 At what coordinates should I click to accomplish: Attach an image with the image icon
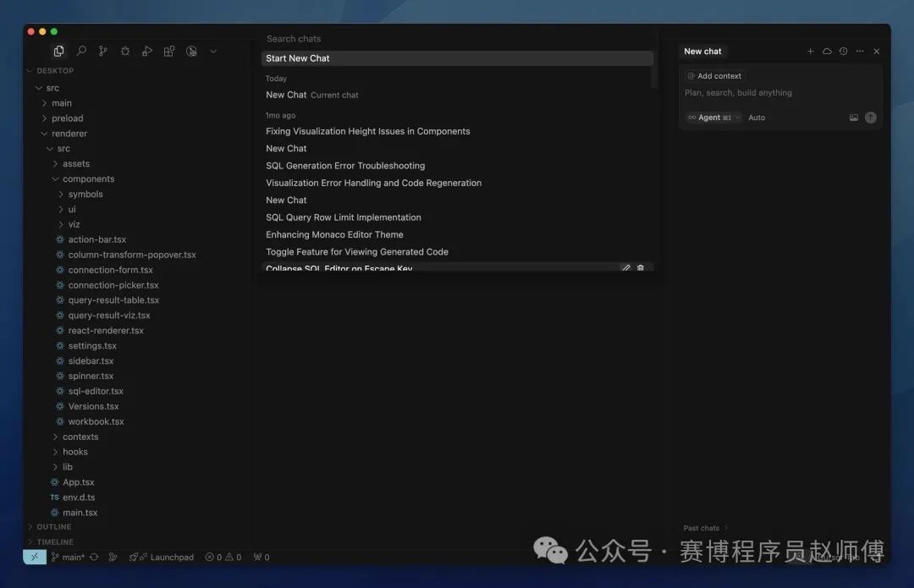click(853, 118)
